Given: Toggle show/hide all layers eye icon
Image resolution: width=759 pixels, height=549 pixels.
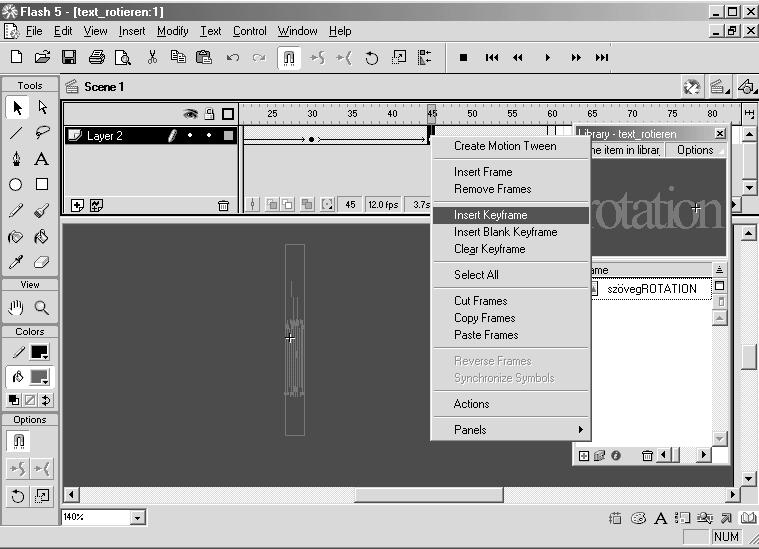Looking at the screenshot, I should click(191, 114).
